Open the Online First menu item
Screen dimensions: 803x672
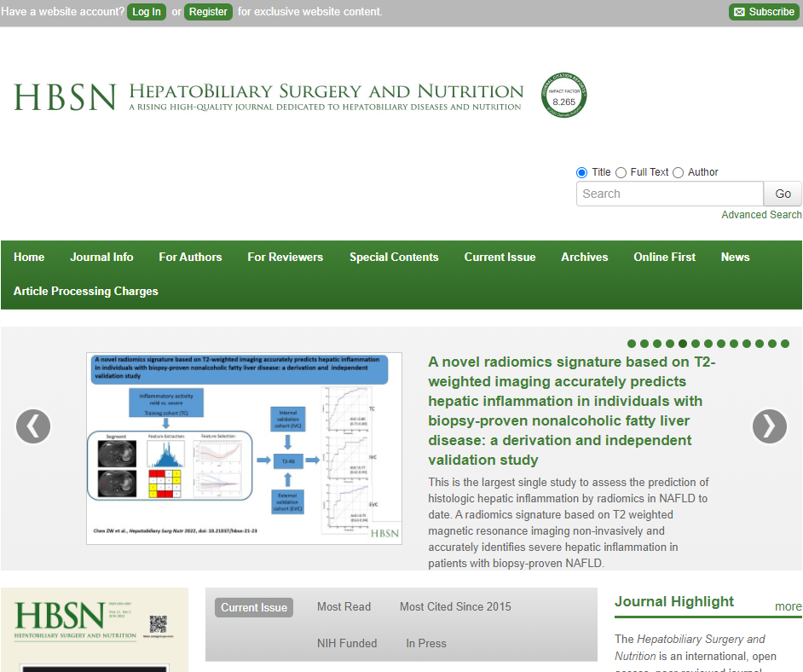[664, 258]
